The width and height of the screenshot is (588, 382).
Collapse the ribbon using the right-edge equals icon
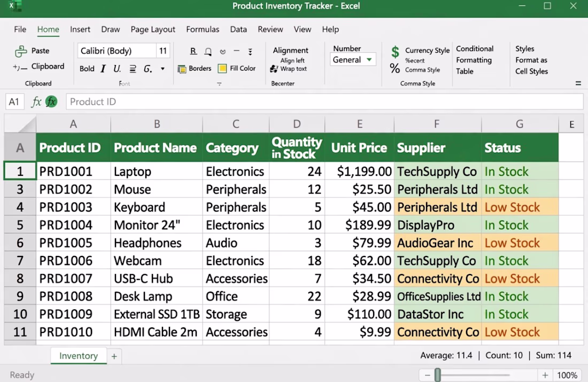578,83
